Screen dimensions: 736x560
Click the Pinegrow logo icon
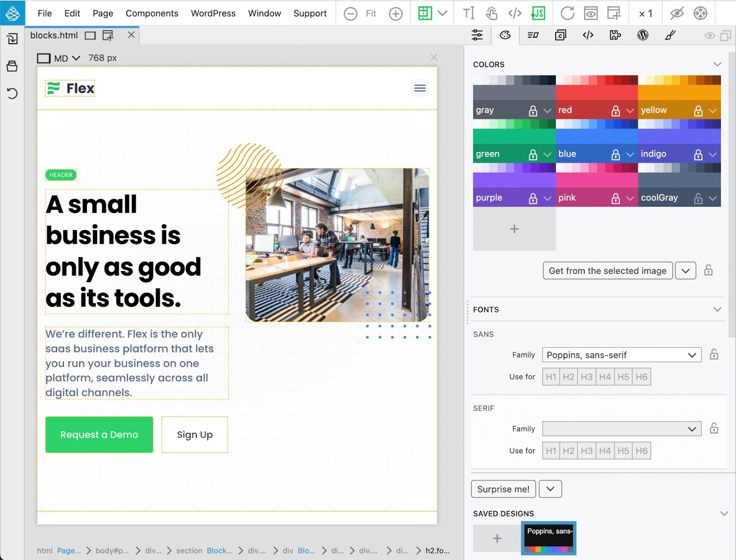tap(12, 13)
